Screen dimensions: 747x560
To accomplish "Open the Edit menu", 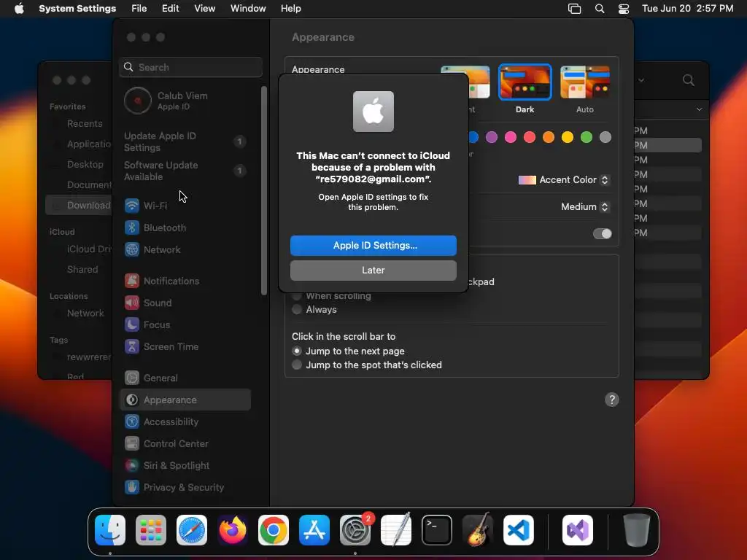I will point(170,9).
